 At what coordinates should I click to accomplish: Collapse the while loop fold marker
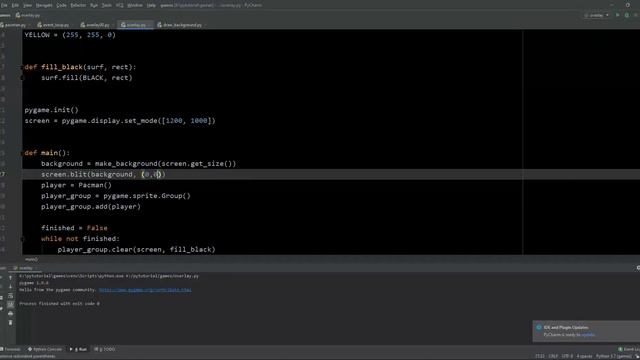point(22,239)
